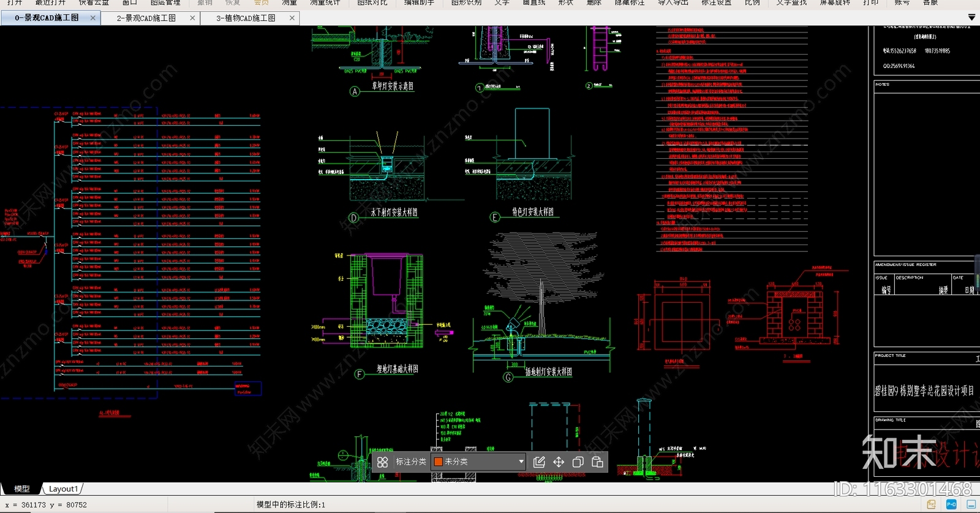Click the orange 未分类 color swatch
The image size is (980, 513).
coord(439,462)
